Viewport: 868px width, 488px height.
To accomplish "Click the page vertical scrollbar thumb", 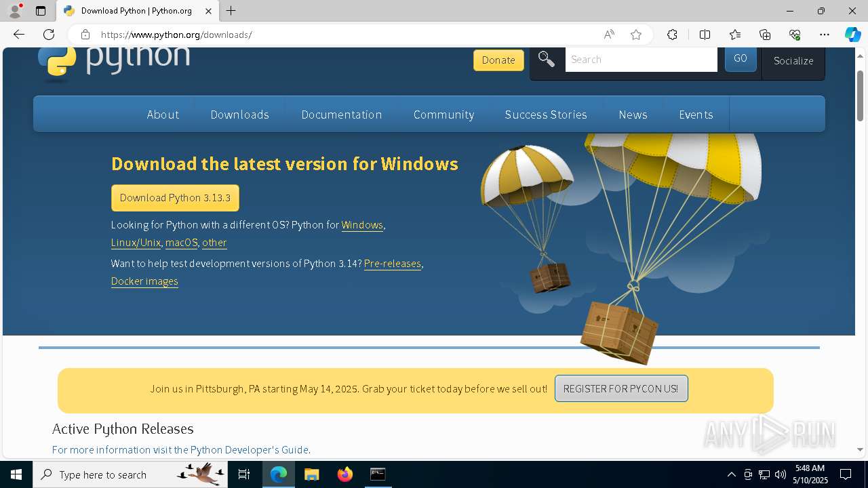I will coord(860,95).
